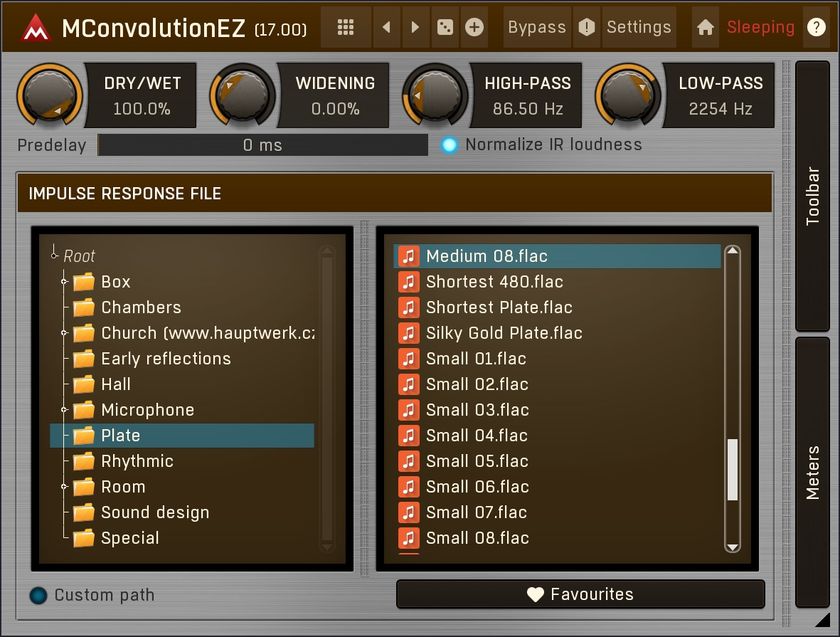
Task: Expand the Room folder node
Action: (64, 487)
